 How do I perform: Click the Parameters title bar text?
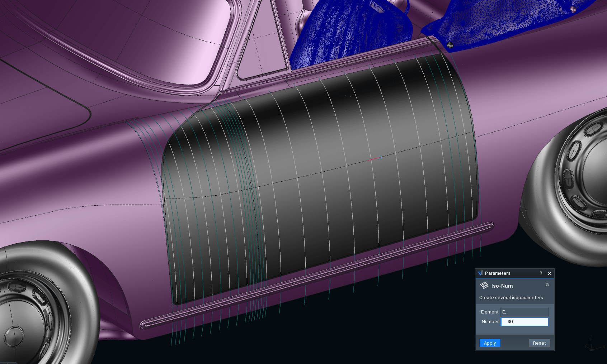click(x=498, y=273)
